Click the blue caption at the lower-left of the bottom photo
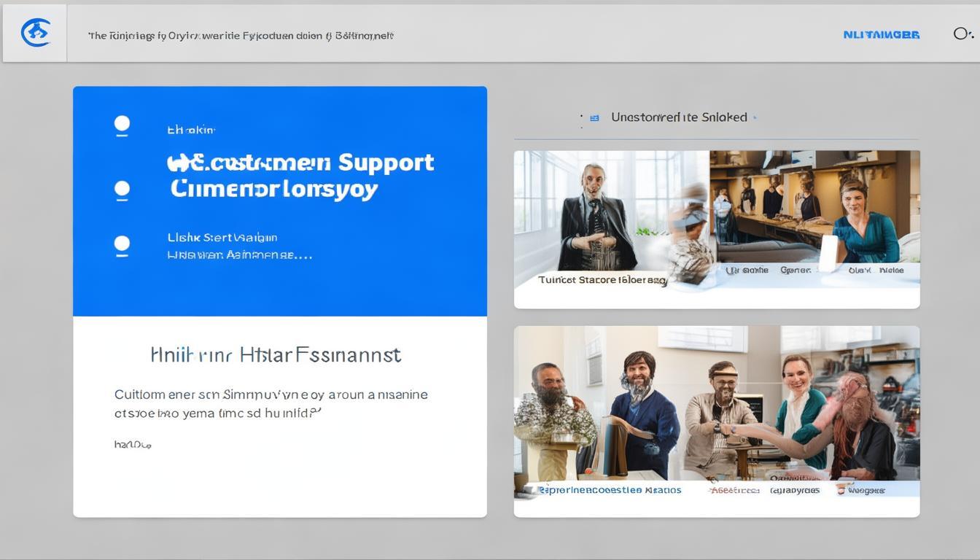The width and height of the screenshot is (980, 560). [x=610, y=490]
